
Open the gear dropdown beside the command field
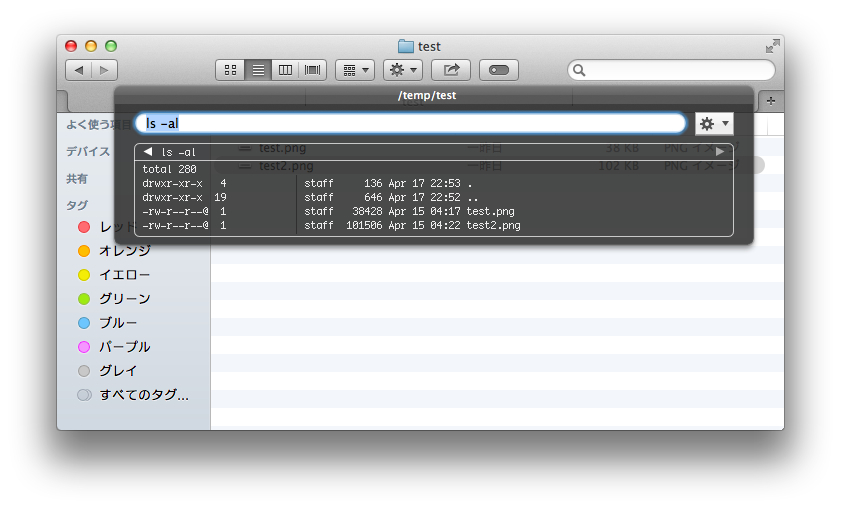coord(714,124)
